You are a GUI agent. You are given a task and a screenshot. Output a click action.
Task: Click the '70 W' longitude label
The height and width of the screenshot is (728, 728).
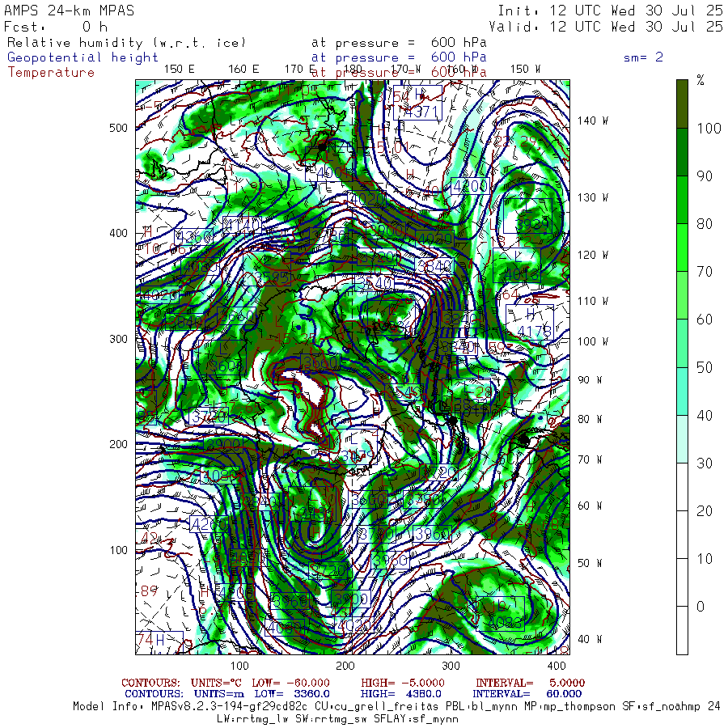590,459
